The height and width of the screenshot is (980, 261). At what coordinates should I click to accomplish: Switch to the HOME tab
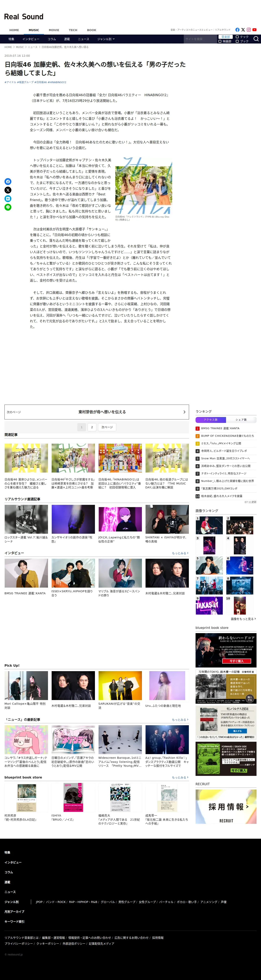(x=14, y=30)
